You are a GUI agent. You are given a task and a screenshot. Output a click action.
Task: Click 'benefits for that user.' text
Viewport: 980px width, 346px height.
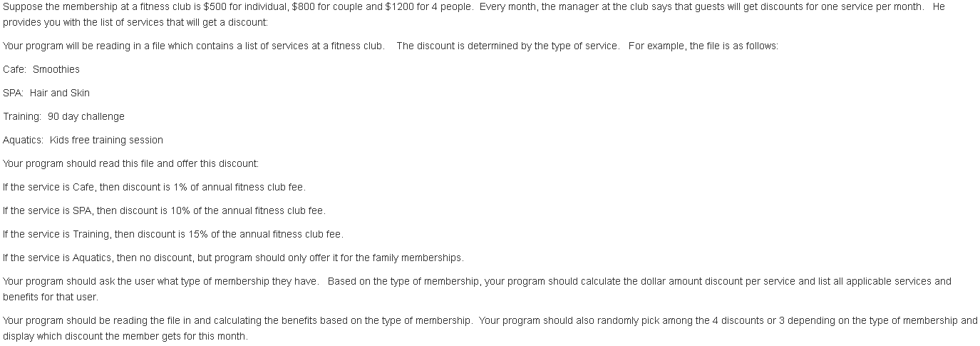click(51, 297)
